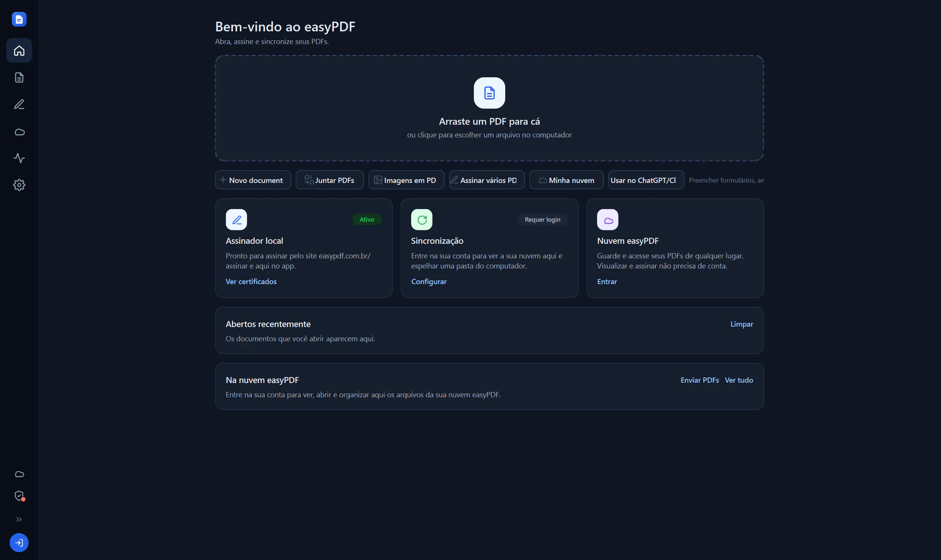Click Juntar PDFs button
The width and height of the screenshot is (941, 560).
329,180
